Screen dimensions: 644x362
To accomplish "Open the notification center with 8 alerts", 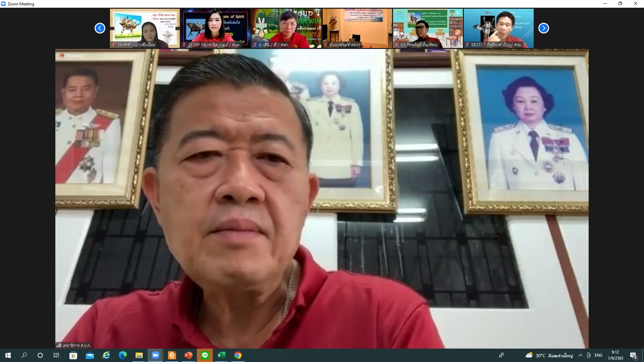I will point(633,356).
